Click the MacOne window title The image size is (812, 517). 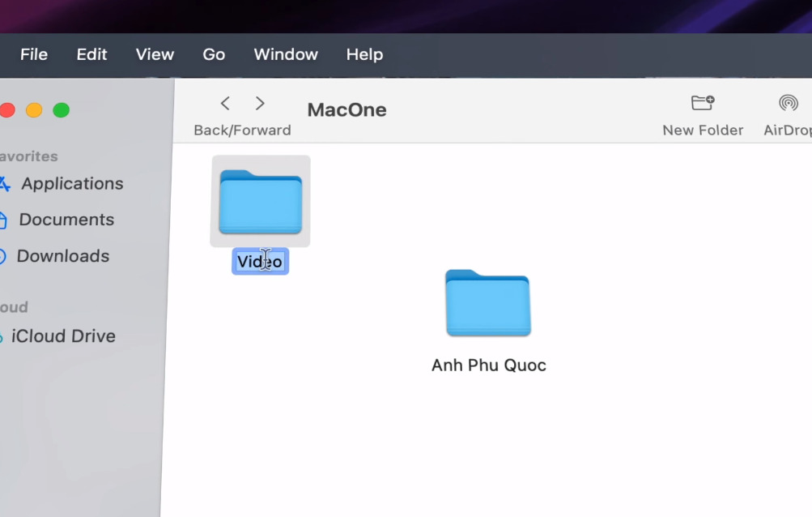(x=347, y=110)
